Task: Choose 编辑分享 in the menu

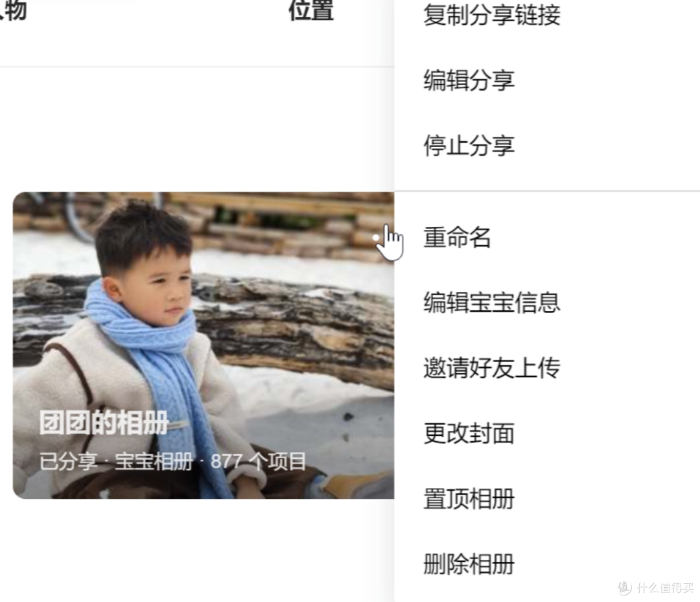Action: tap(469, 80)
